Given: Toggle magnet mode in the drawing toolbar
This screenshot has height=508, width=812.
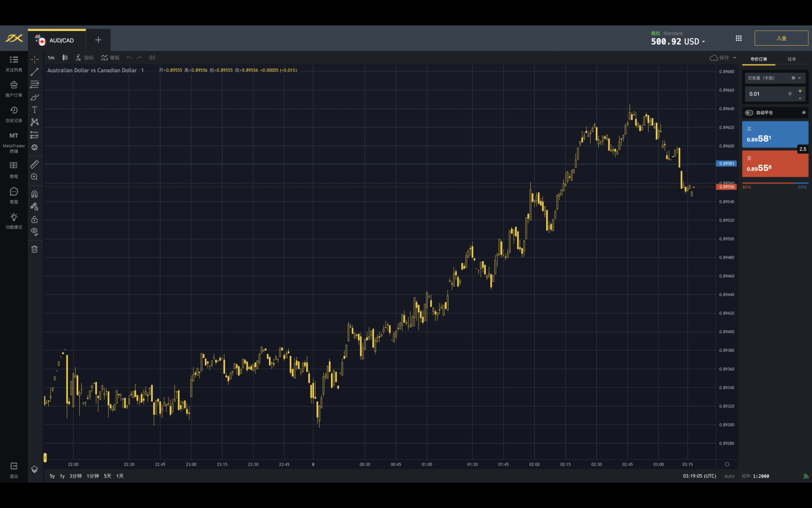Looking at the screenshot, I should [x=35, y=194].
